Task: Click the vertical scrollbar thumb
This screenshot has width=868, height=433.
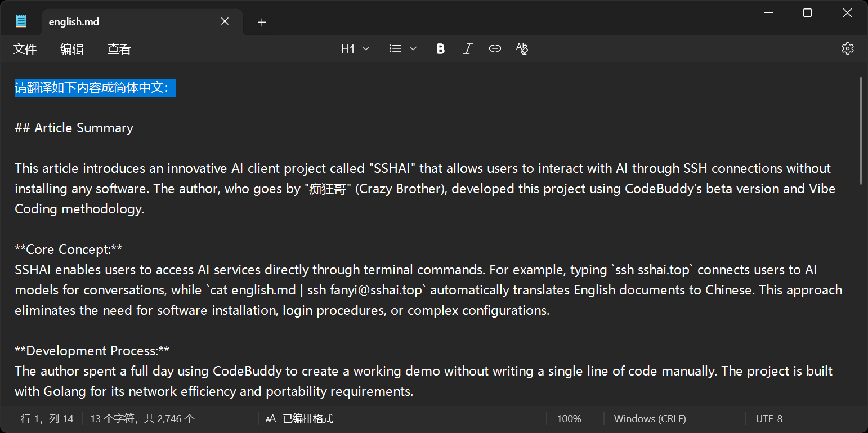Action: click(x=861, y=131)
